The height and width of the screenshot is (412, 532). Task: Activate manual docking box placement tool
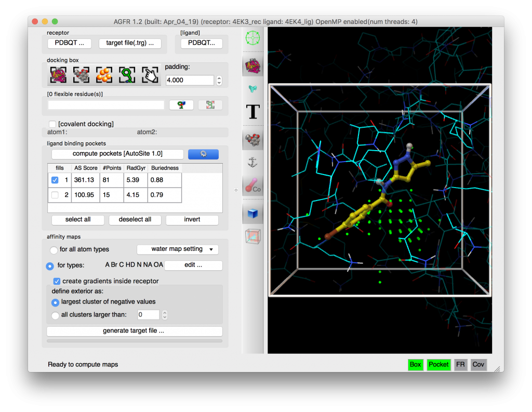pyautogui.click(x=150, y=75)
